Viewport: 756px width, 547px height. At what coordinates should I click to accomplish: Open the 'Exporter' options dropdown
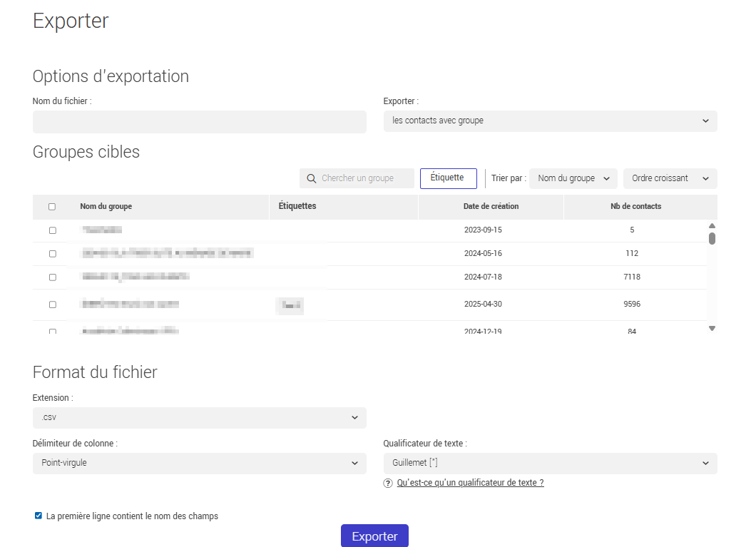click(x=550, y=121)
